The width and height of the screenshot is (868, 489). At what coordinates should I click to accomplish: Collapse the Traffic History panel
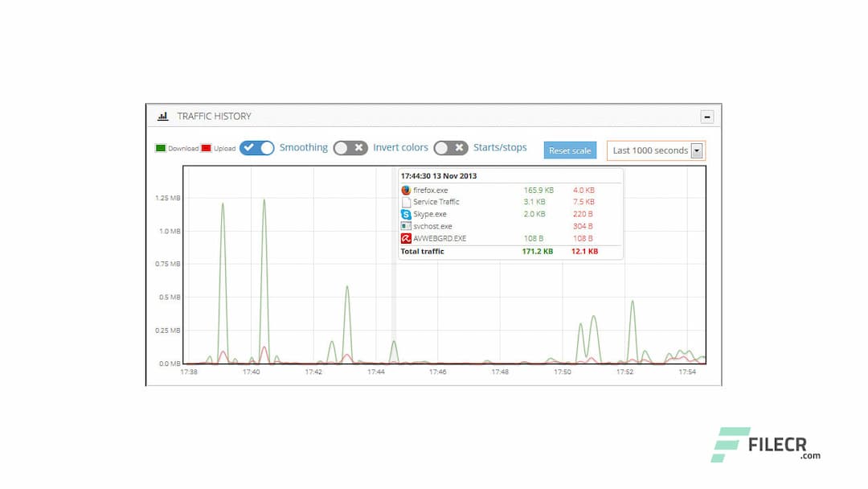(706, 116)
